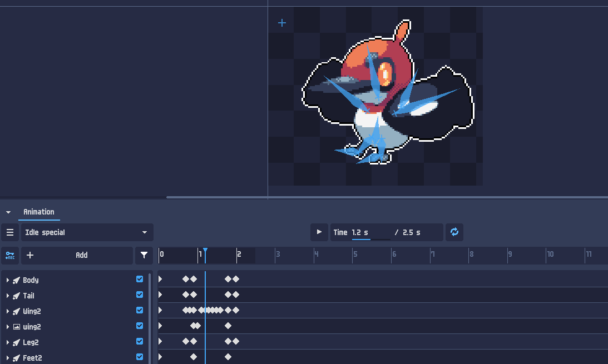Play the Idle special animation
This screenshot has height=364, width=608.
click(319, 232)
